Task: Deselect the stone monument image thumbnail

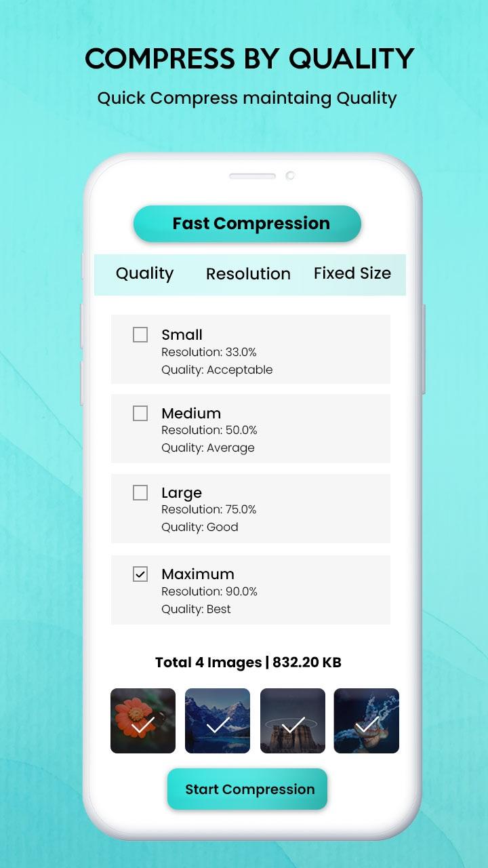Action: point(293,721)
